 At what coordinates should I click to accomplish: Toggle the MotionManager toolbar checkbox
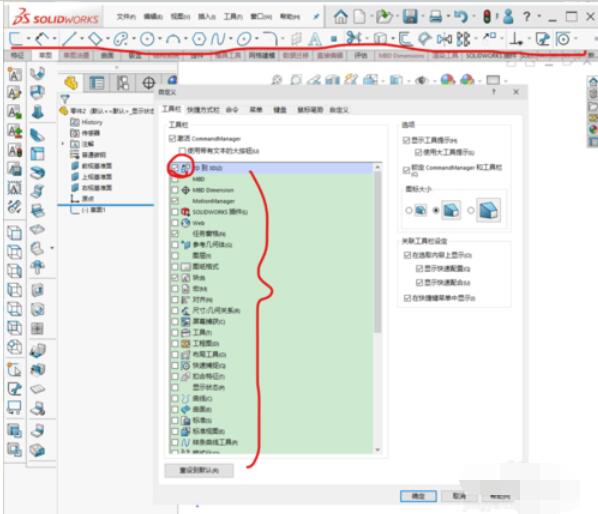tap(175, 201)
